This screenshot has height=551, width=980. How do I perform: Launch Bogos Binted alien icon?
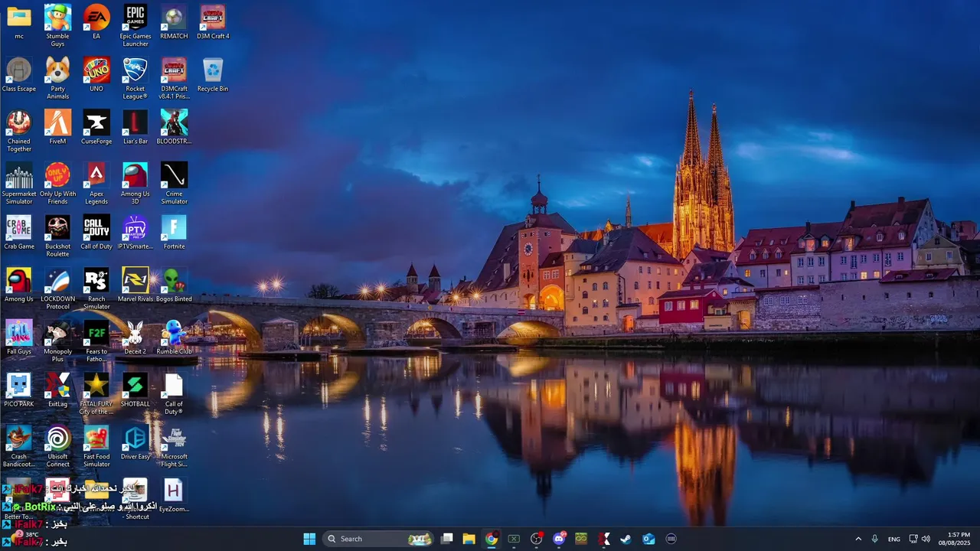pos(174,285)
